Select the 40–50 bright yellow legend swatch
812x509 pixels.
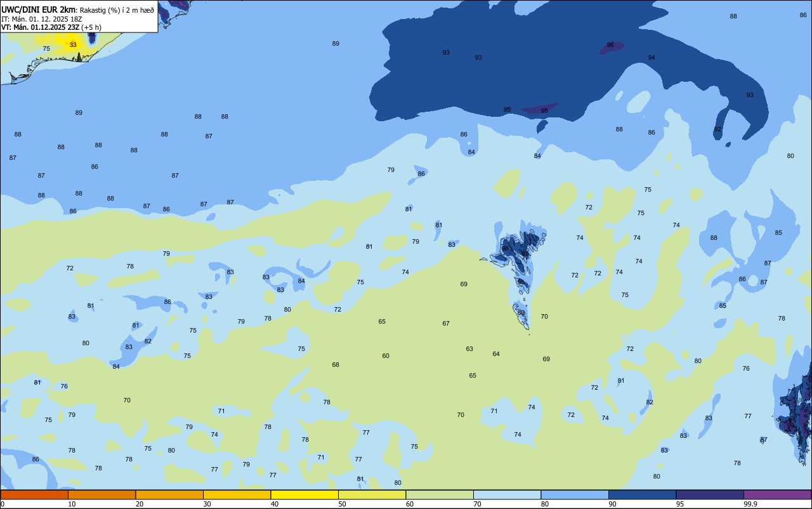click(x=304, y=494)
